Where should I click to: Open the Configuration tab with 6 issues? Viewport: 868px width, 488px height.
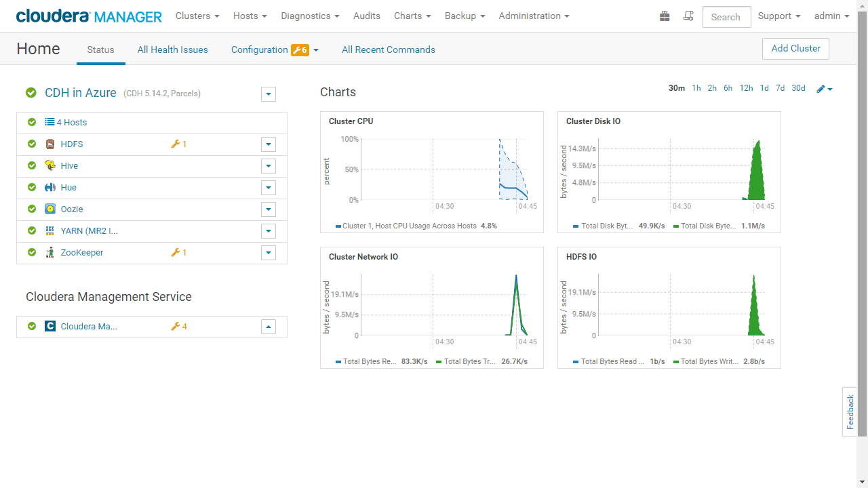pyautogui.click(x=275, y=49)
